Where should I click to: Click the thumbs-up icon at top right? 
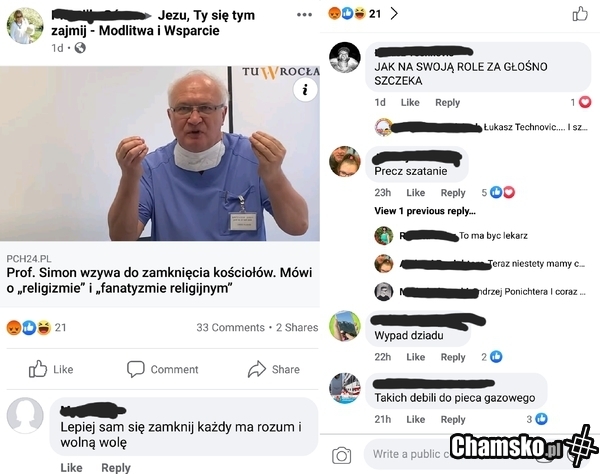580,14
